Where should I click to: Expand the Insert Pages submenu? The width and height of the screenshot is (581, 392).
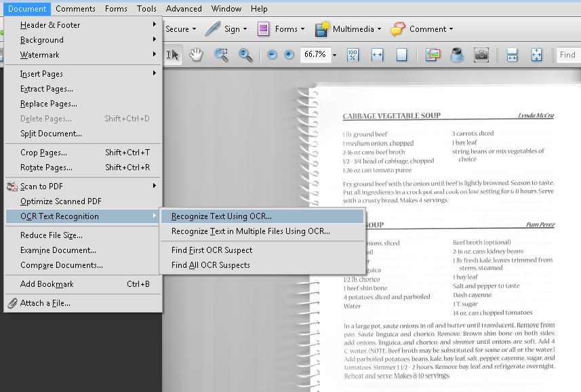click(47, 73)
